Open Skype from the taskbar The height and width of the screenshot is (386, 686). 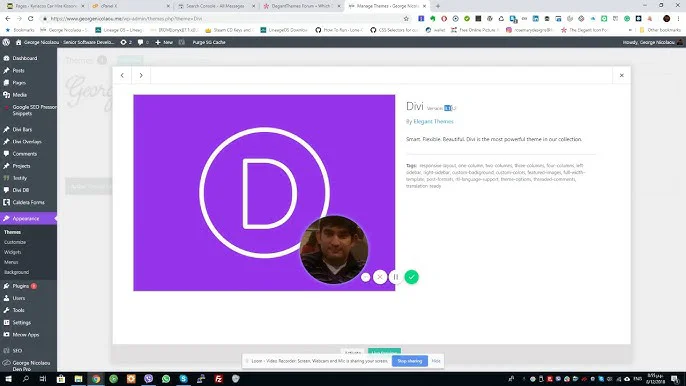click(183, 379)
